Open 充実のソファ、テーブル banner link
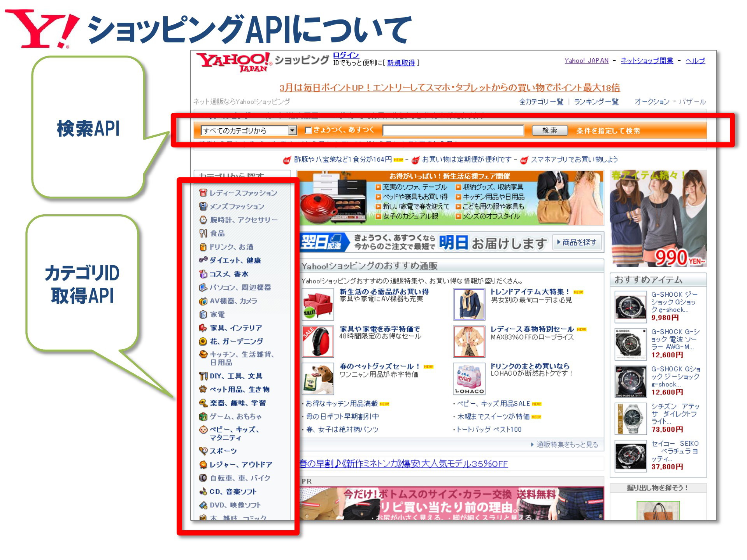The width and height of the screenshot is (747, 560). pos(415,187)
